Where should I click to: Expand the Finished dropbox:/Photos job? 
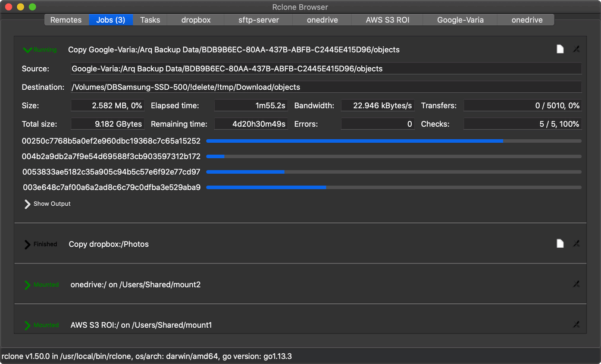click(27, 244)
